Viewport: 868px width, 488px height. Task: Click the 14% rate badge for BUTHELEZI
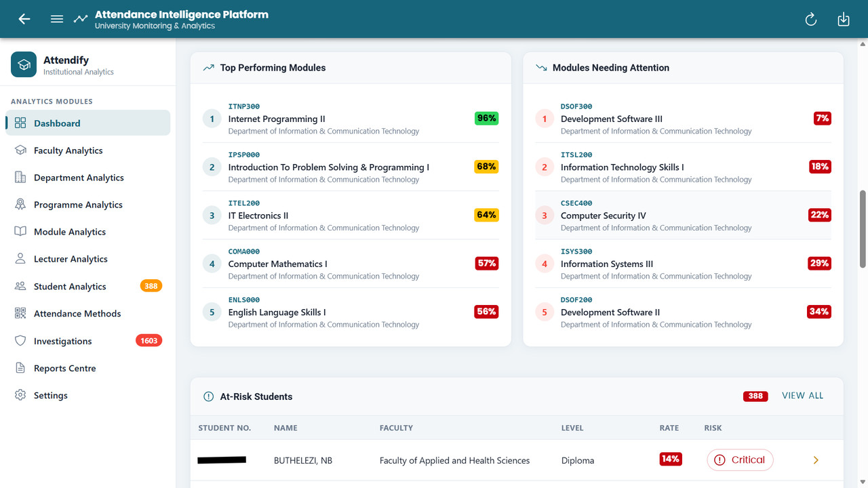(671, 459)
